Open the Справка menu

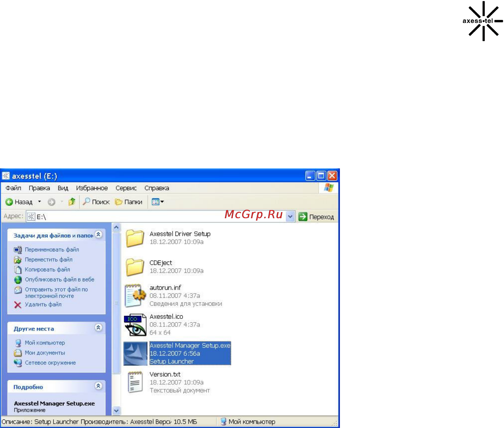point(157,188)
